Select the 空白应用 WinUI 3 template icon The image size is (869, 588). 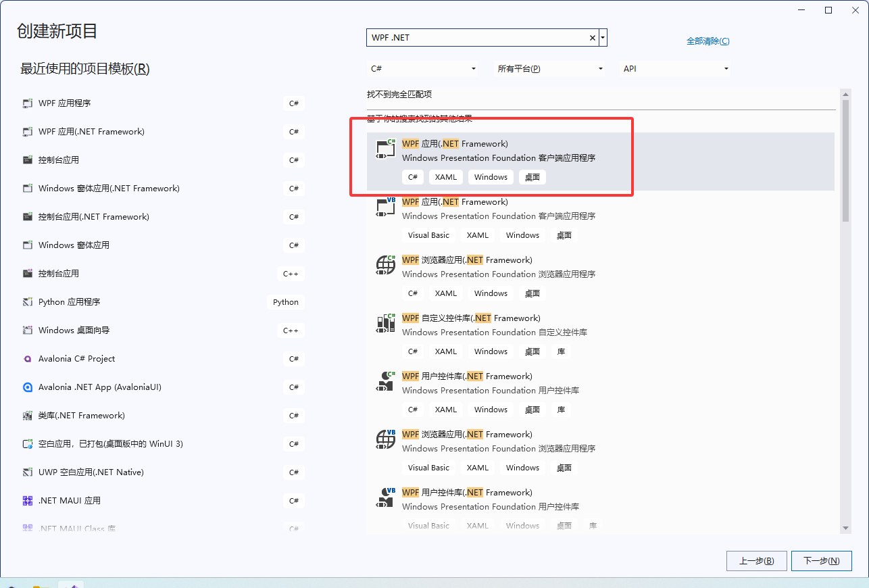(27, 443)
